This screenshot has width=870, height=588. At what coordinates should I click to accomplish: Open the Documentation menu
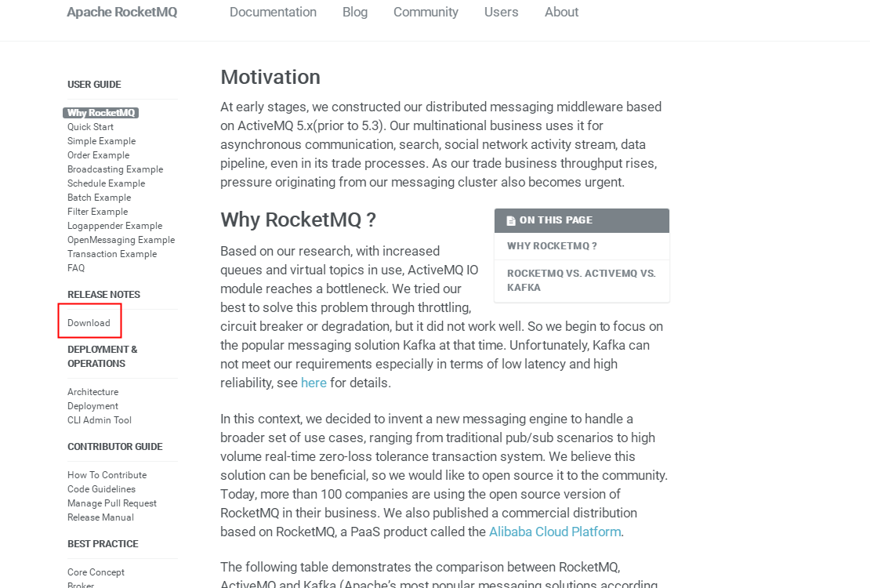pos(273,13)
